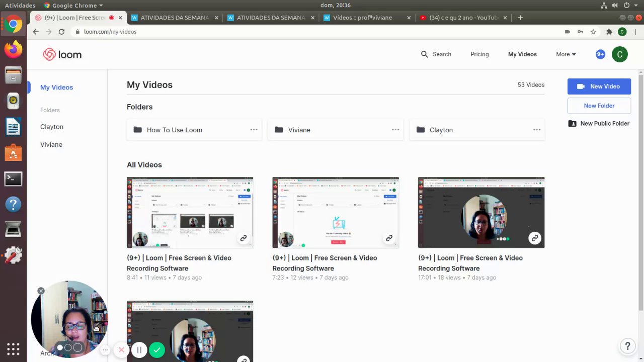The image size is (644, 362).
Task: Click the New Folder button
Action: coord(599,106)
